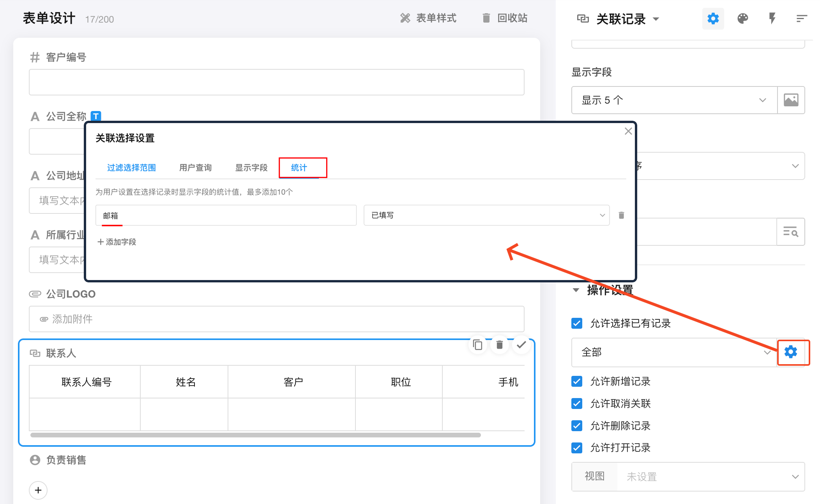The image size is (820, 504).
Task: Click the 添加字段 link
Action: point(117,242)
